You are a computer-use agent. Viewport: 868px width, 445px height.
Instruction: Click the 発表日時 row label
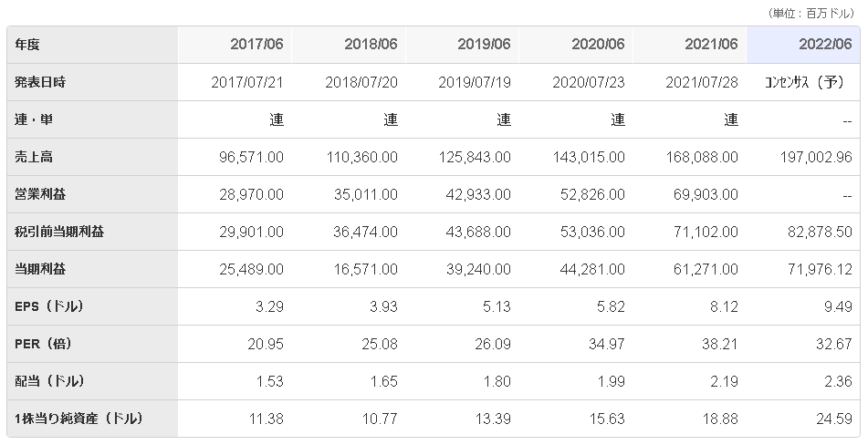(40, 82)
